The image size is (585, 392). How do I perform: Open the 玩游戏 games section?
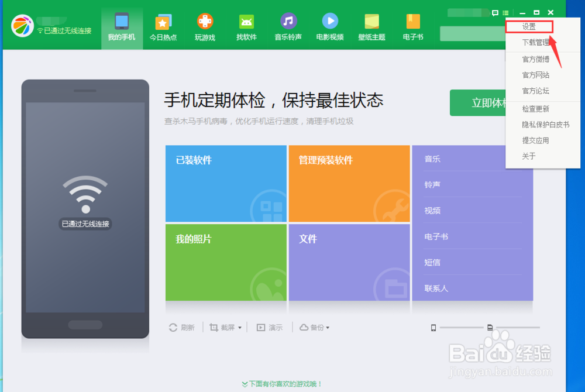tap(205, 27)
